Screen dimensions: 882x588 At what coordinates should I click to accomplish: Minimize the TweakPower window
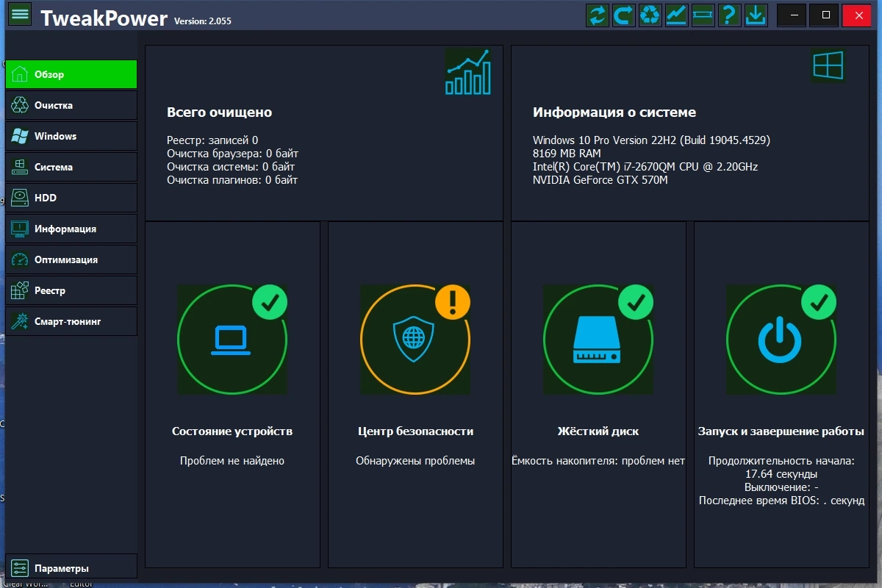[792, 15]
